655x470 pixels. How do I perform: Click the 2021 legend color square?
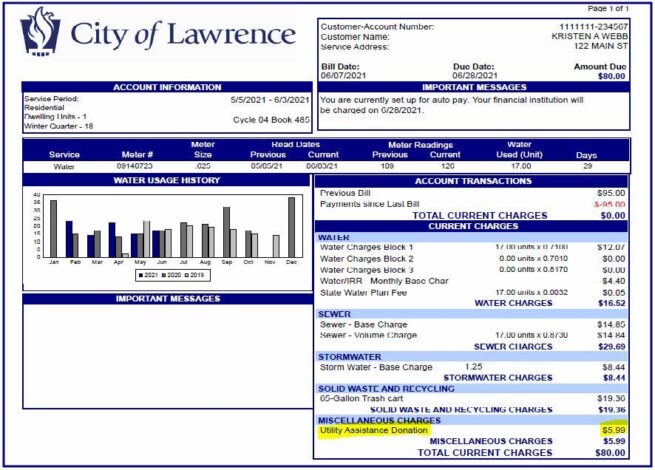coord(141,275)
